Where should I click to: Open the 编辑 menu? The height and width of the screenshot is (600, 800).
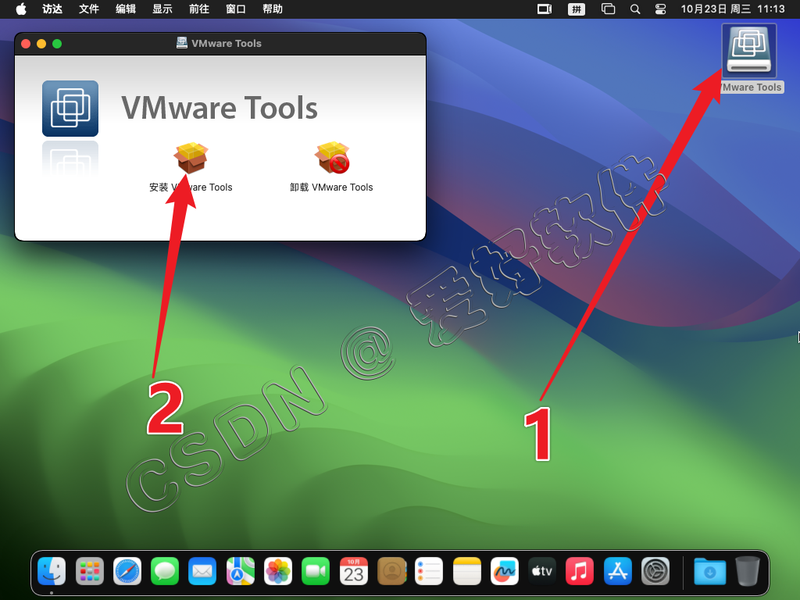[126, 9]
